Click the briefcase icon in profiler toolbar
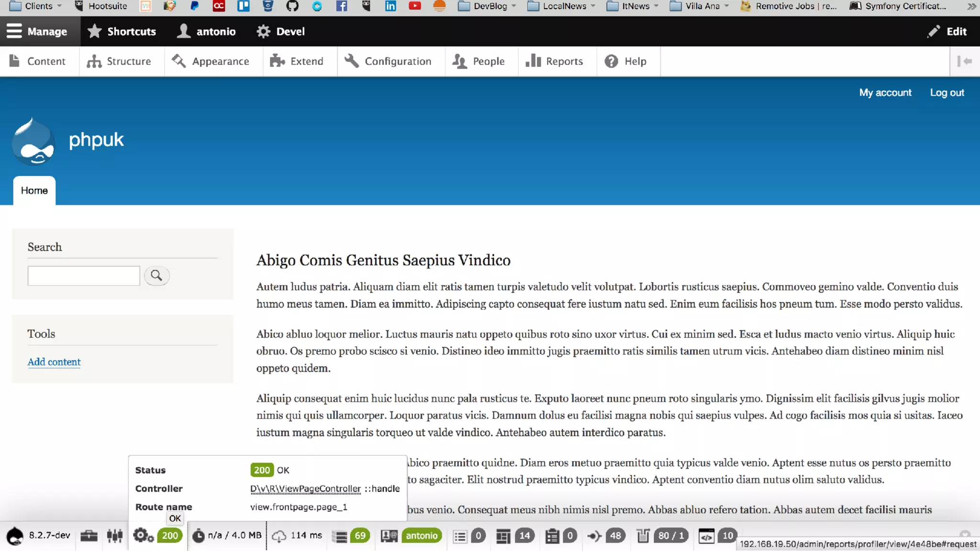The image size is (980, 551). click(x=89, y=536)
